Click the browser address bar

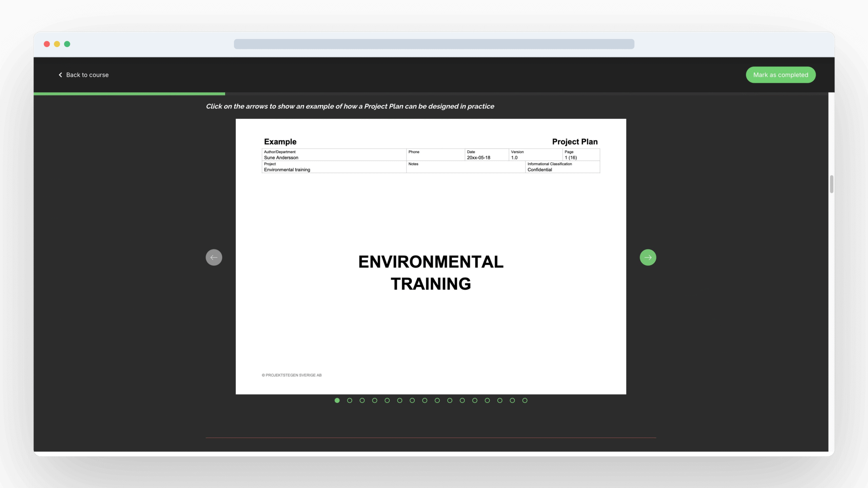[x=434, y=44]
